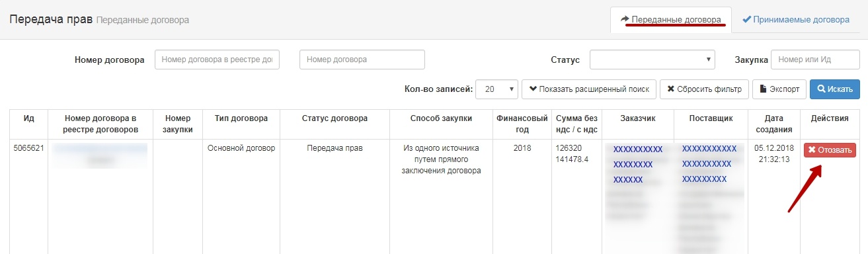Click the Финансовый год column header
Screen dimensions: 868x254
tap(522, 124)
